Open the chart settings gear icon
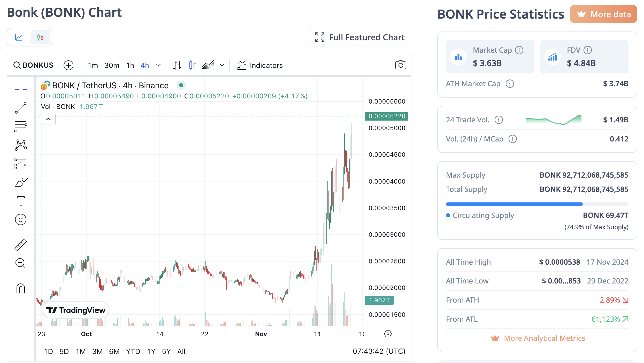This screenshot has width=644, height=363. [x=388, y=334]
